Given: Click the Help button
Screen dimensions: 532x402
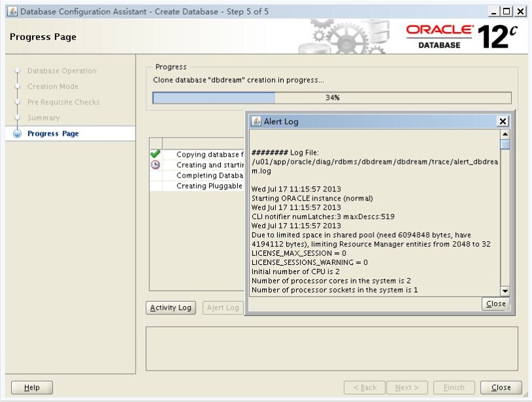Looking at the screenshot, I should pyautogui.click(x=32, y=388).
